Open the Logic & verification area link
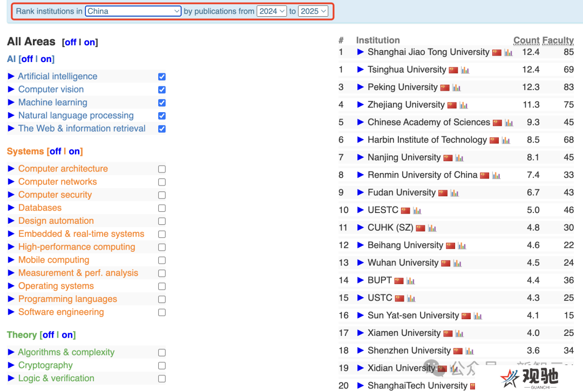Screen dimensions: 583x392 56,379
